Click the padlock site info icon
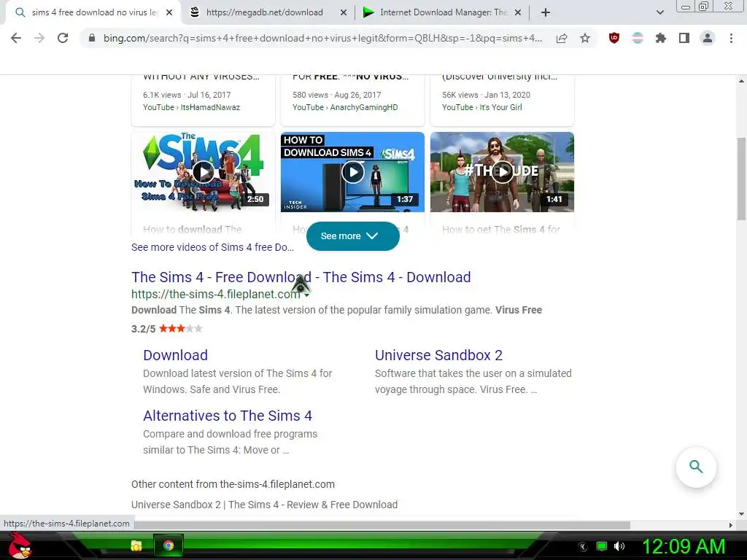The width and height of the screenshot is (747, 560). [x=92, y=38]
